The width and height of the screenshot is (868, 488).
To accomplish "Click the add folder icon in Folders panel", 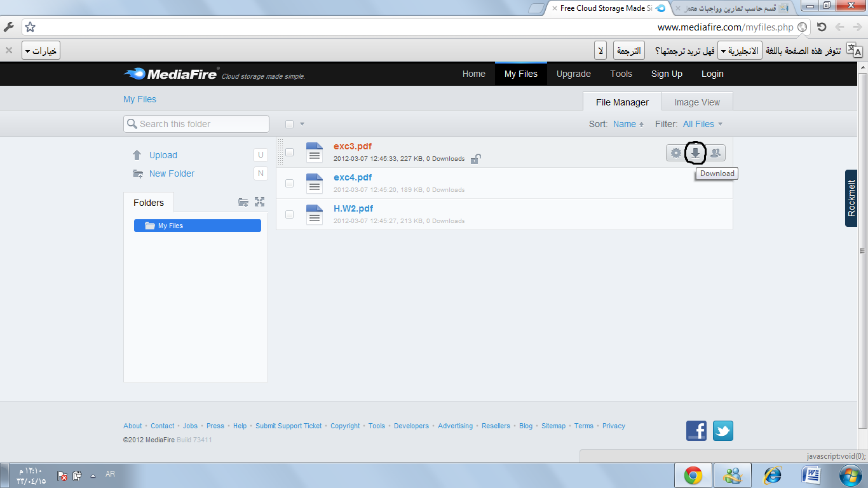I will click(x=243, y=202).
